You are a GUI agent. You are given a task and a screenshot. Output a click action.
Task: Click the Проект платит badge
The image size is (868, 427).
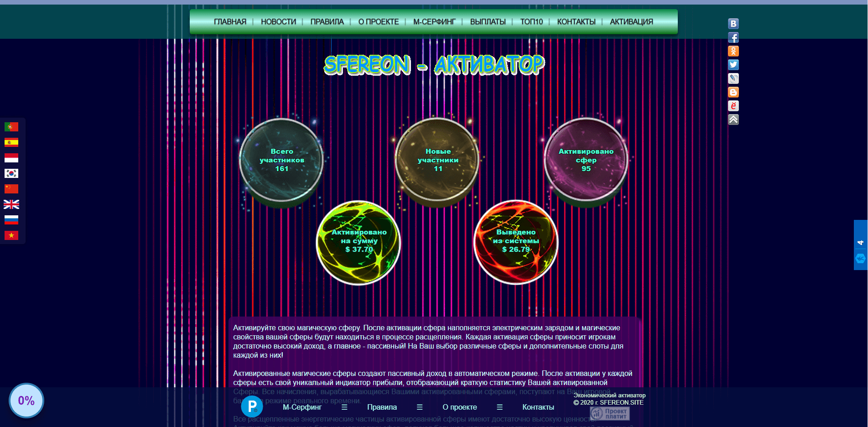(610, 414)
